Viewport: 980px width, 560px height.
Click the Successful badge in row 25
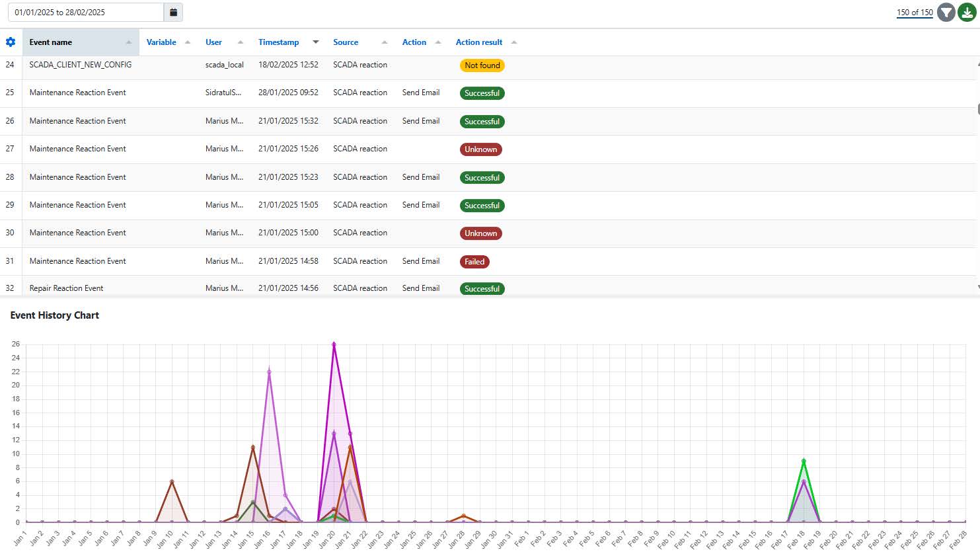pyautogui.click(x=482, y=93)
